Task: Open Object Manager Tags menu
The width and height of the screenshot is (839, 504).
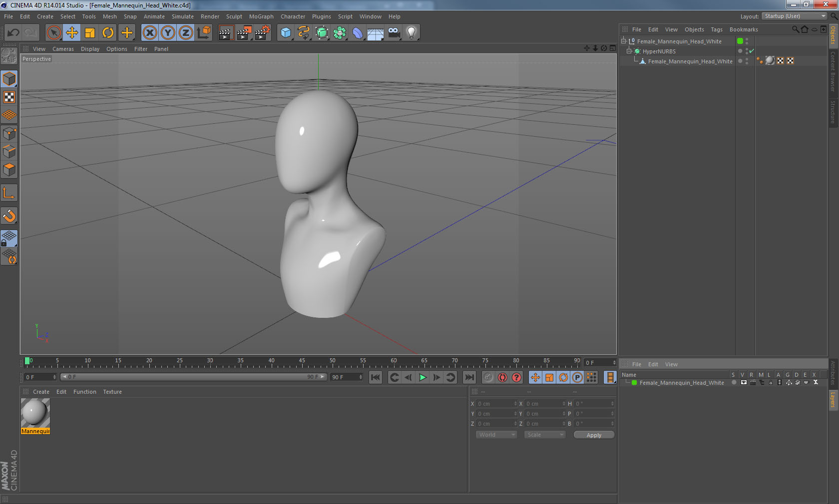Action: tap(717, 29)
